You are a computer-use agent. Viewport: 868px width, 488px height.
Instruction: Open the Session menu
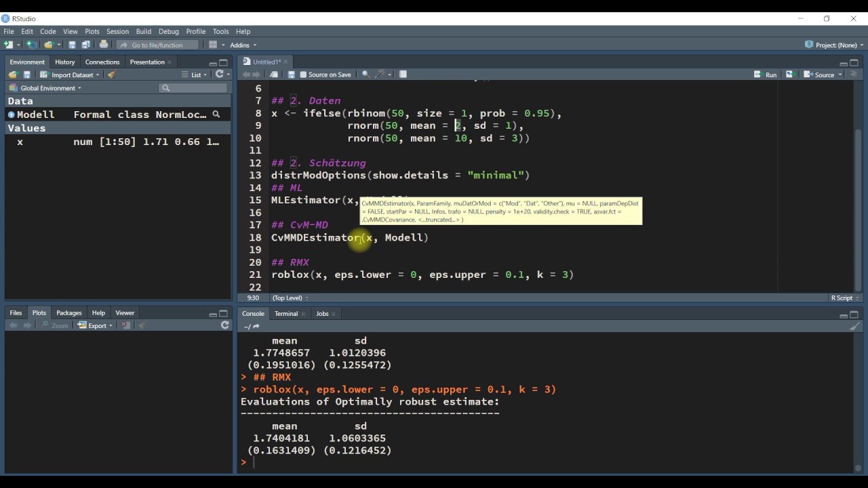pyautogui.click(x=117, y=31)
